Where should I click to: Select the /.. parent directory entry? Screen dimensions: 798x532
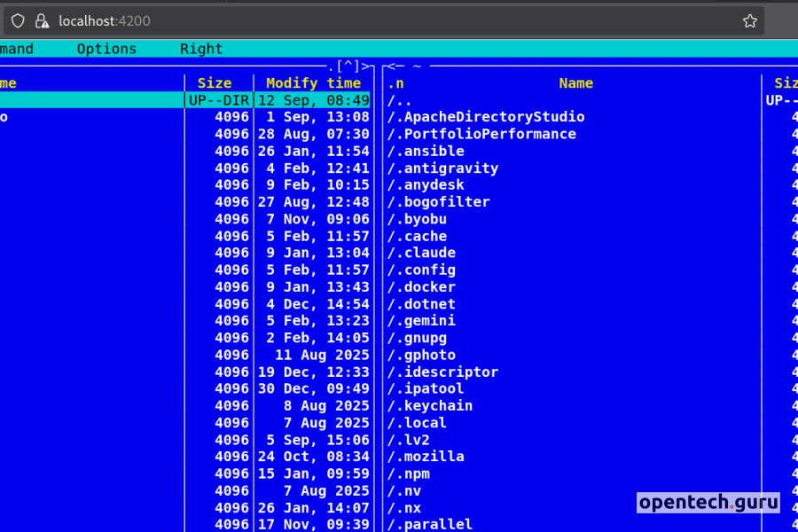pyautogui.click(x=400, y=100)
